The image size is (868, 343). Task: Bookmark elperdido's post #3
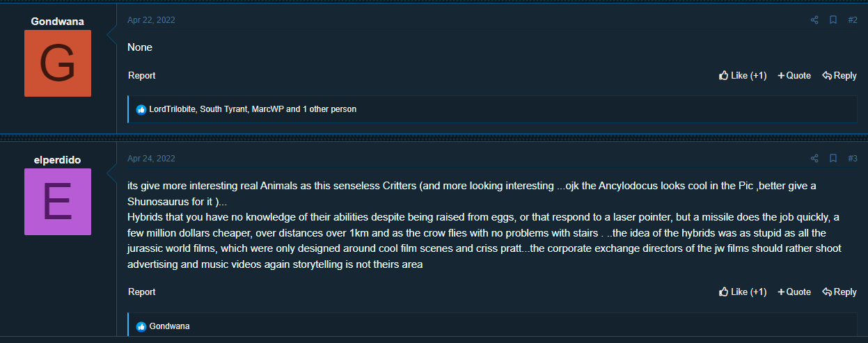(833, 159)
